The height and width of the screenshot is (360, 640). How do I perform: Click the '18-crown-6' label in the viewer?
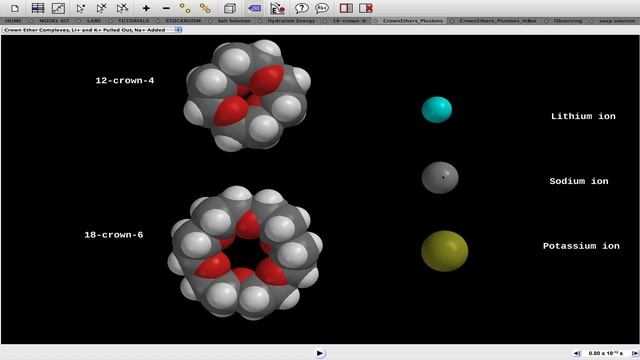coord(114,235)
